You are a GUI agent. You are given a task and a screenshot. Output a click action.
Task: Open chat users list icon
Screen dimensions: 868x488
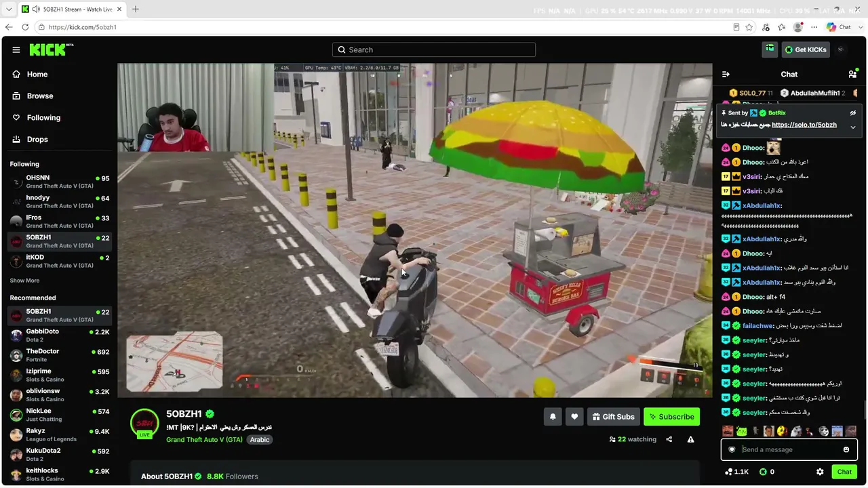point(852,74)
